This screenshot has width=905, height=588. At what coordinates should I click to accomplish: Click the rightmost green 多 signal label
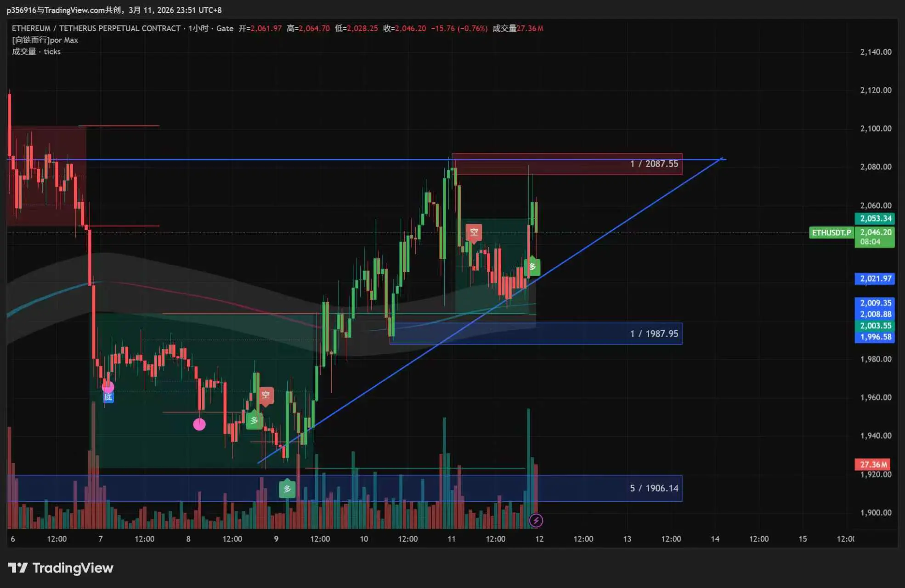532,266
